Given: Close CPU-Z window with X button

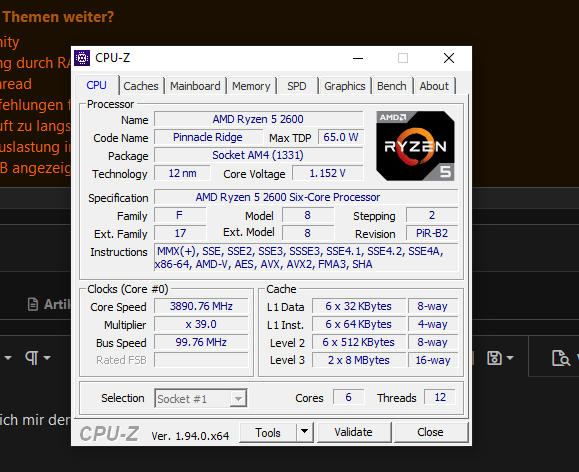Looking at the screenshot, I should point(449,58).
